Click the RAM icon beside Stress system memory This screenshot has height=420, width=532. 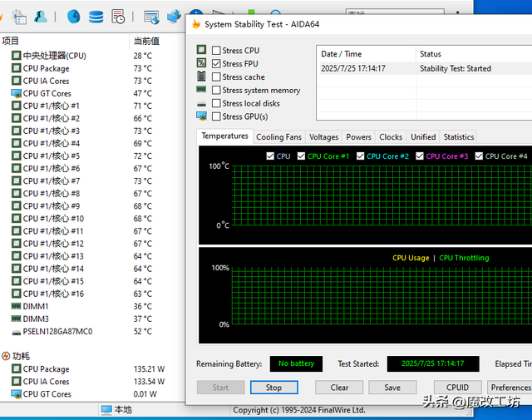pos(201,89)
